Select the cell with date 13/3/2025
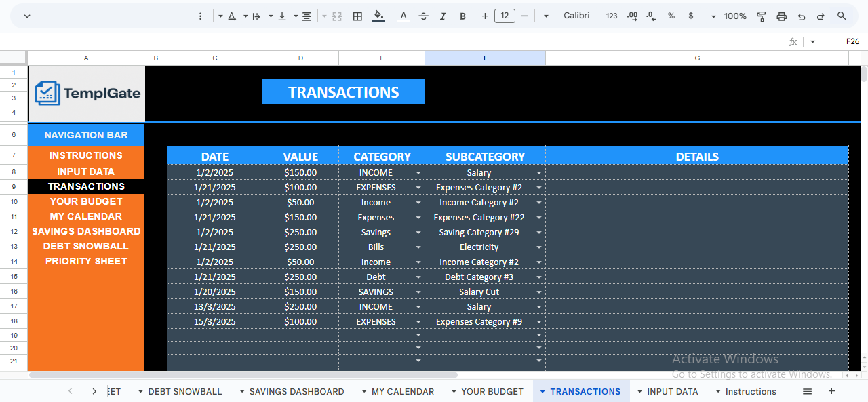Viewport: 868px width, 402px height. point(215,307)
